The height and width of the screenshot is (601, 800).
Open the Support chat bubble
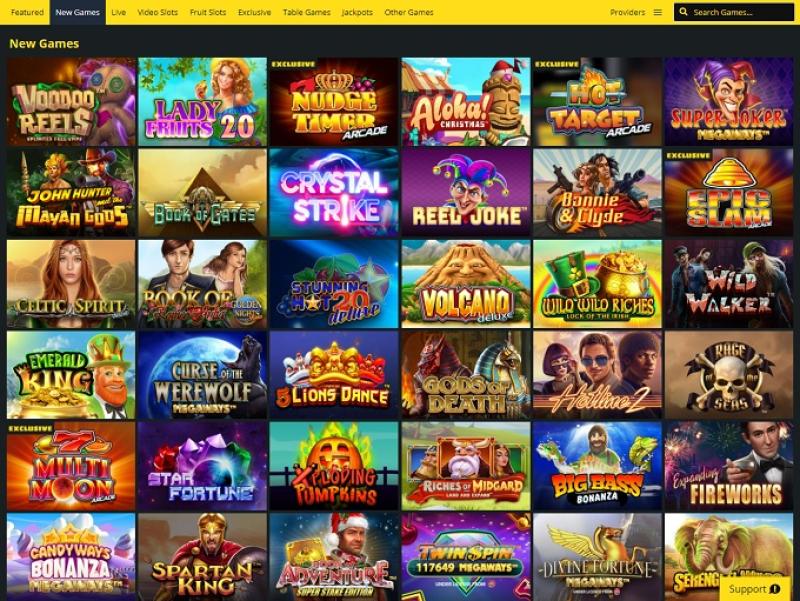coord(755,589)
